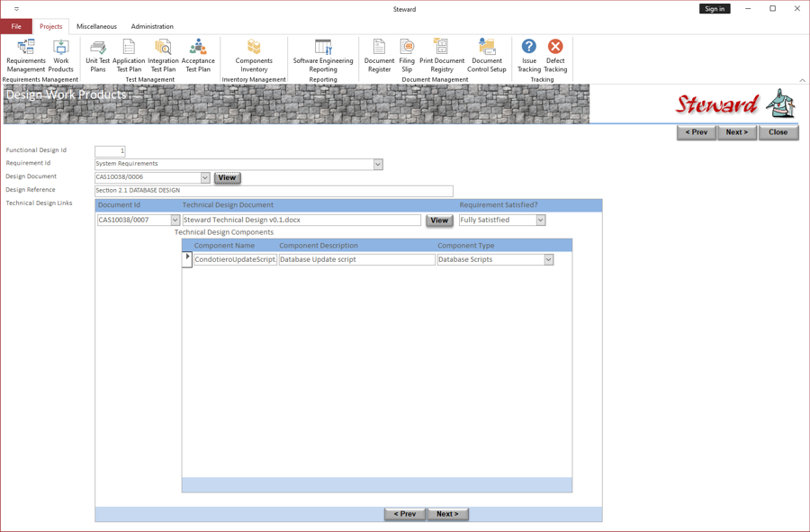
Task: Click Component Description column header
Action: coord(319,246)
